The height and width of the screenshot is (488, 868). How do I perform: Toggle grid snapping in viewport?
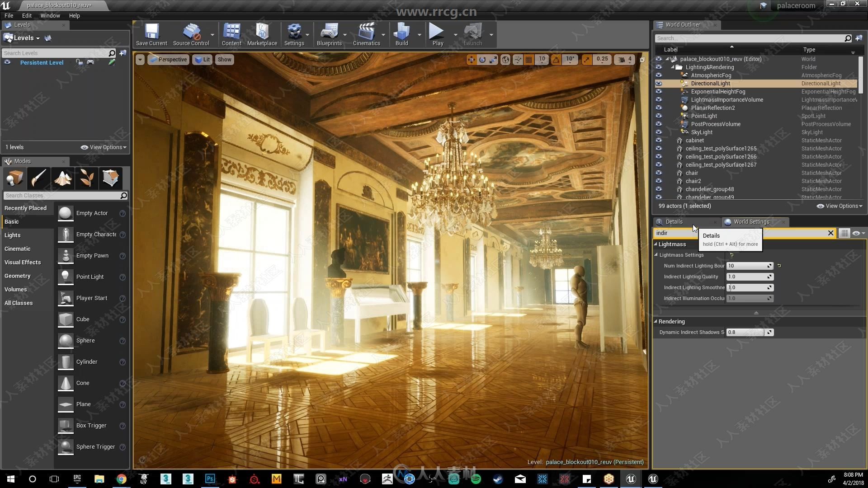pyautogui.click(x=529, y=60)
